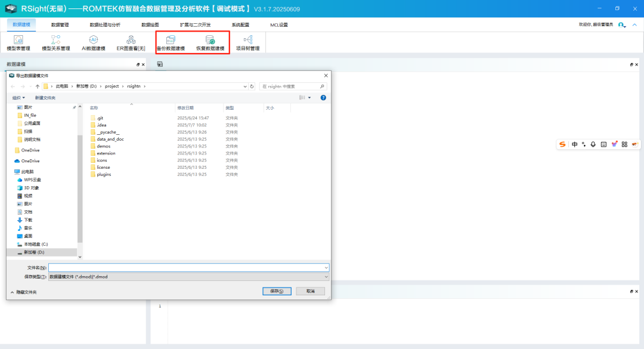Toggle Chinese/English input mode (中)
The height and width of the screenshot is (349, 644).
[574, 144]
